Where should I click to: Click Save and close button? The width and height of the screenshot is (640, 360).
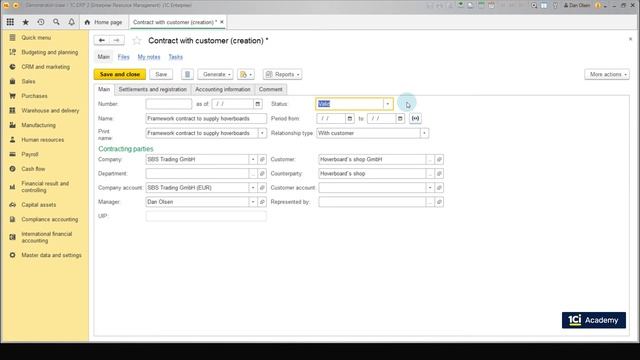click(x=120, y=74)
